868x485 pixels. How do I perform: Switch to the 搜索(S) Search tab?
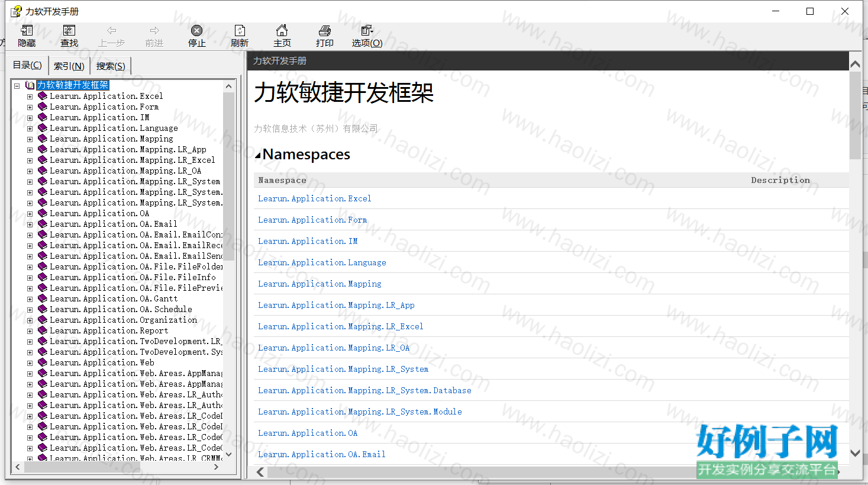[111, 66]
